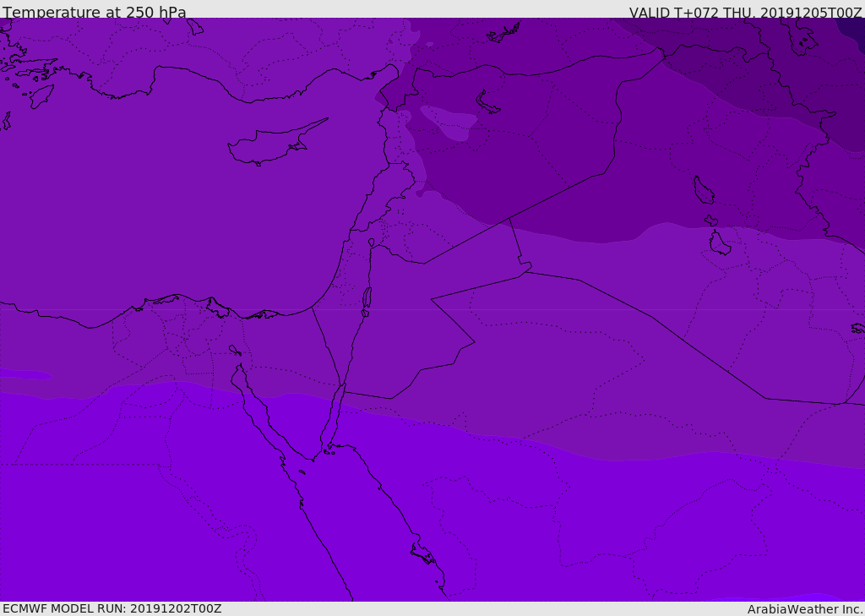The height and width of the screenshot is (616, 865).
Task: Click 'ECMWF MODEL RUN: 20191202T00Z' label
Action: [112, 608]
